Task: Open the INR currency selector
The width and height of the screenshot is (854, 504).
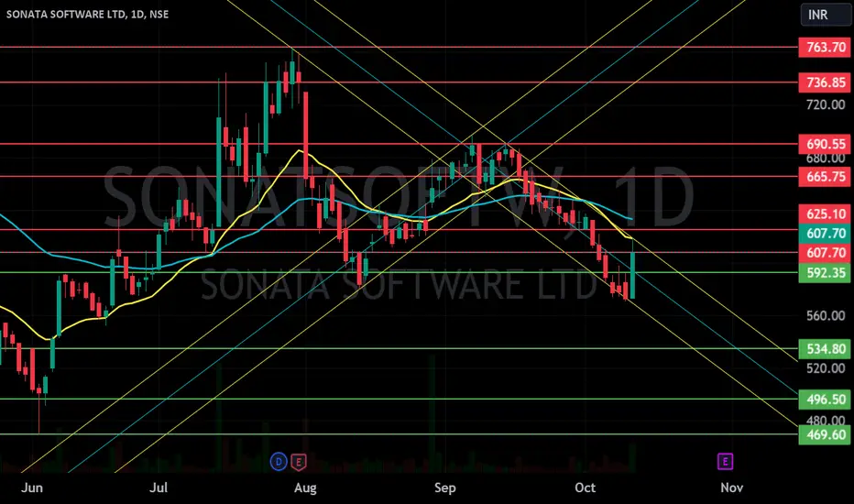Action: point(825,15)
